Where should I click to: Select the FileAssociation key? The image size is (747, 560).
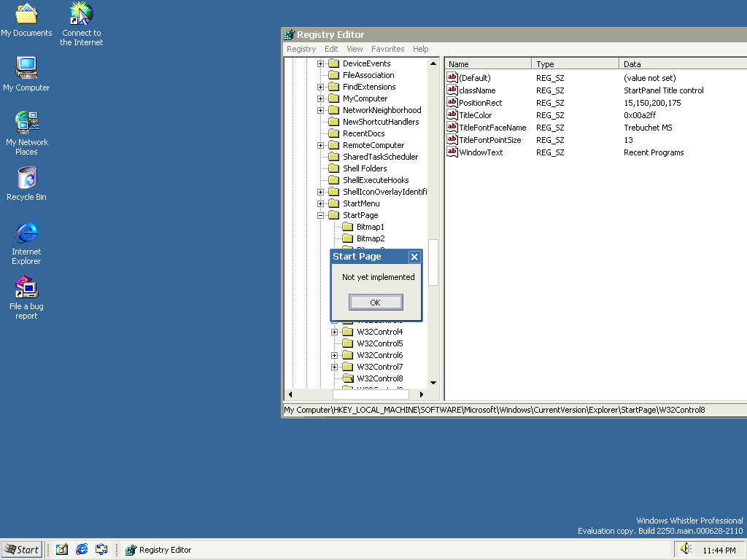(368, 75)
